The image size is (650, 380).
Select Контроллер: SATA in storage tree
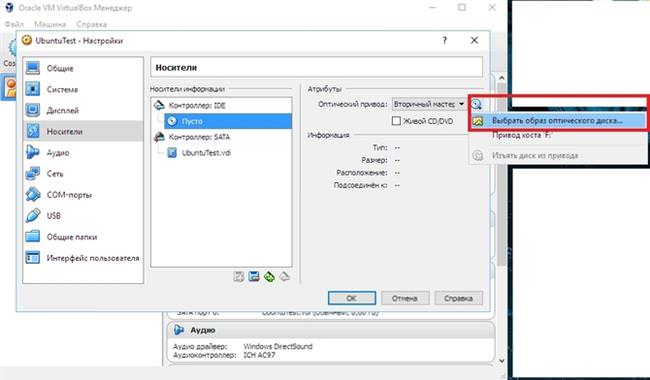(199, 137)
